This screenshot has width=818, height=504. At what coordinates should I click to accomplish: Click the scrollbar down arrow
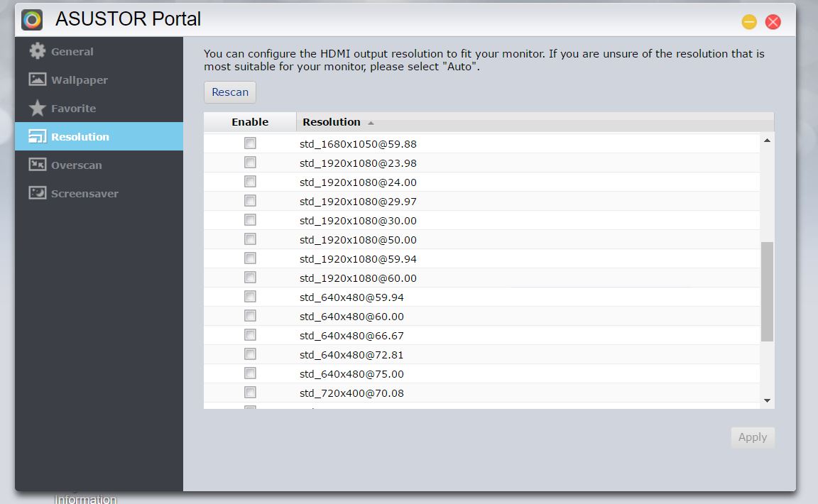point(767,400)
